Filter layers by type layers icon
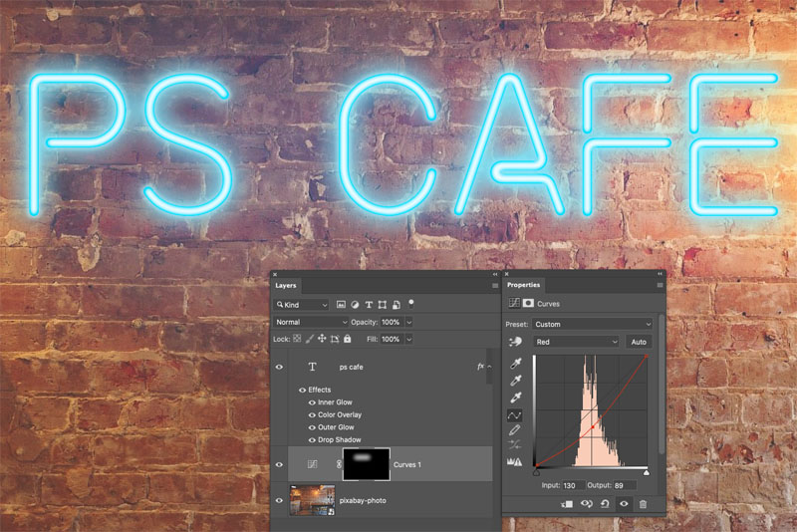The height and width of the screenshot is (532, 797). [369, 305]
